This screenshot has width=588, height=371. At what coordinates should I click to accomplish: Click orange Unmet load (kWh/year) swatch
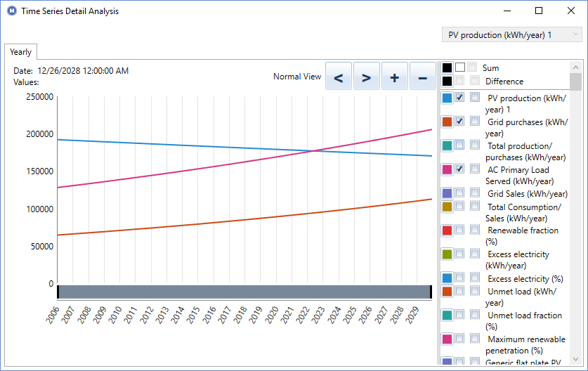[447, 291]
